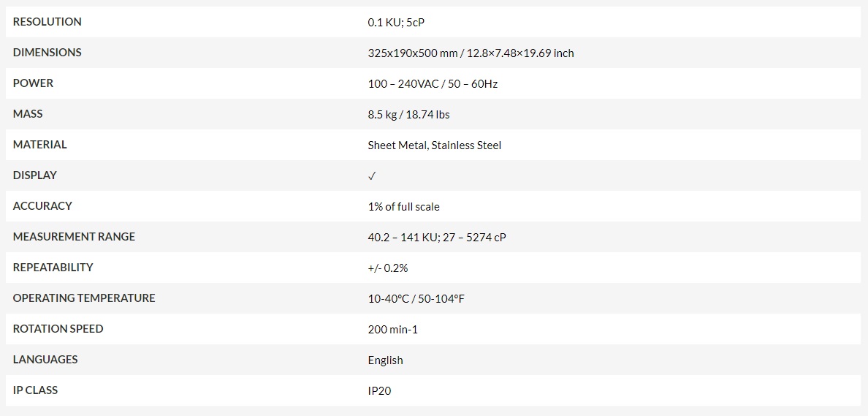The width and height of the screenshot is (868, 416).
Task: Select the MASS label
Action: click(28, 113)
